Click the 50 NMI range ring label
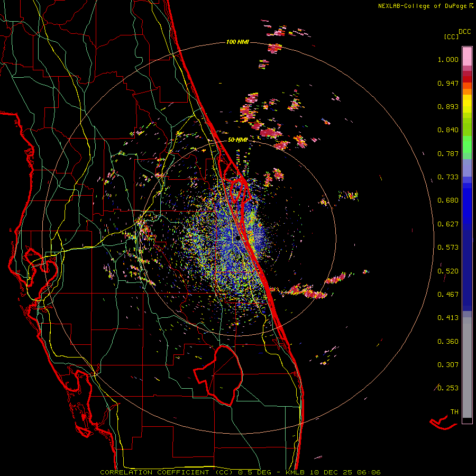The image size is (476, 476). [x=237, y=140]
